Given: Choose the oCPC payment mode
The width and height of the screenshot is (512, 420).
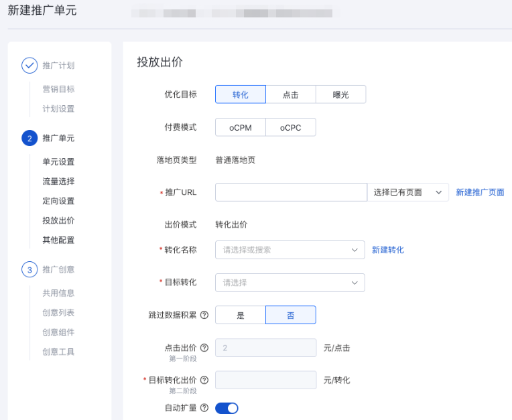Looking at the screenshot, I should click(x=291, y=127).
